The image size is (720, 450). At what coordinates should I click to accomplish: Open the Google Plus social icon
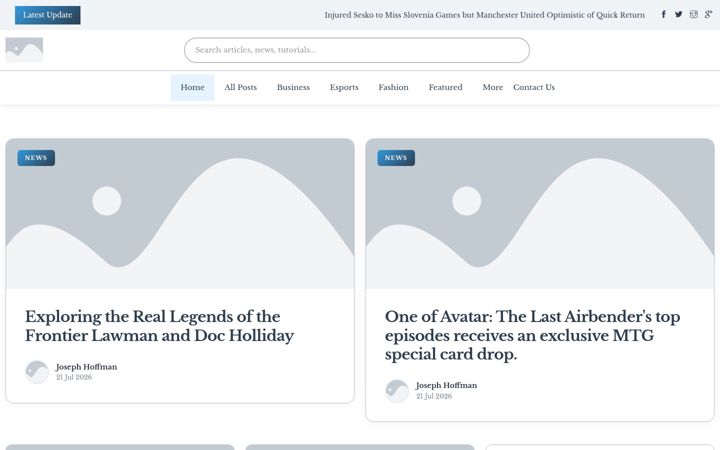[x=708, y=14]
